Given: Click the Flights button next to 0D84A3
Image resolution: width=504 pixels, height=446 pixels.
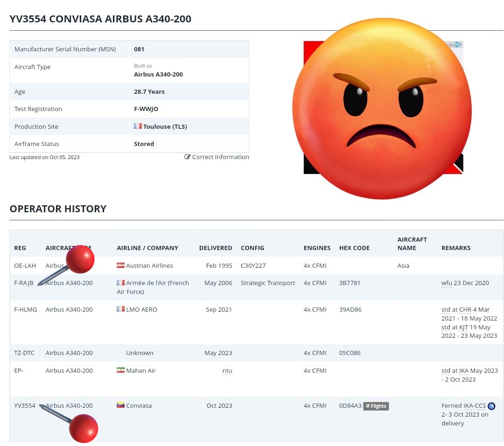Looking at the screenshot, I should point(376,406).
